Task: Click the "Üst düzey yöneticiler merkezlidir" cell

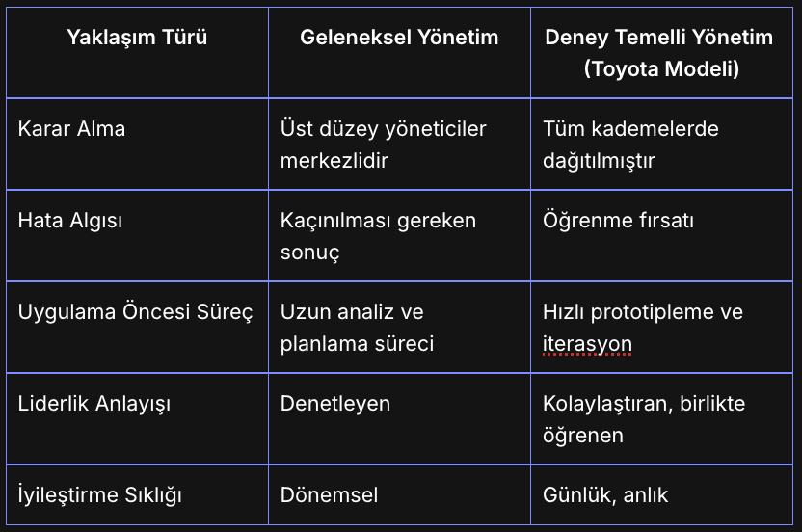Action: (x=384, y=145)
